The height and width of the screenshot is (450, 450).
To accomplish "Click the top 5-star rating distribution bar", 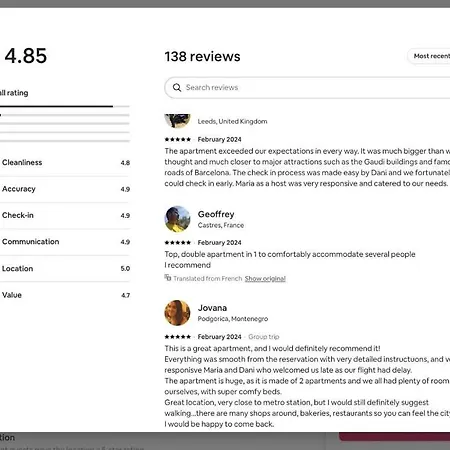I will tap(65, 106).
